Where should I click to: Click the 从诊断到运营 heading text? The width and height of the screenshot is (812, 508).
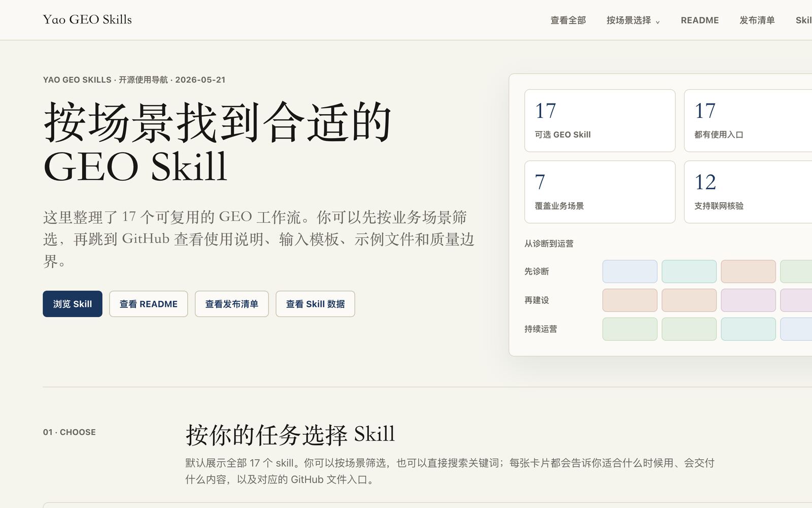tap(549, 243)
